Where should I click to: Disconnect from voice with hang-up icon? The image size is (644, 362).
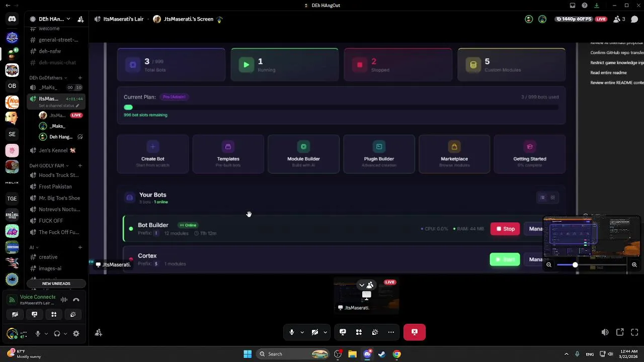(x=76, y=300)
